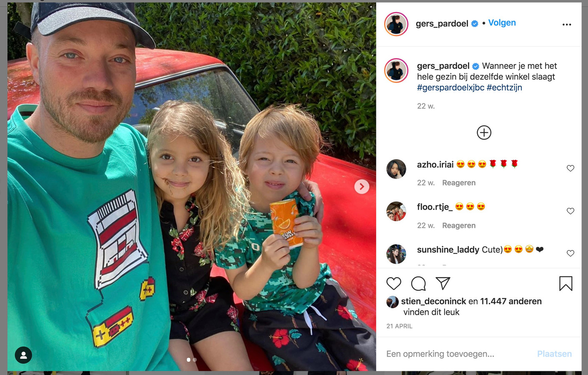The height and width of the screenshot is (375, 588).
Task: Like azho.iriai's comment
Action: coord(570,168)
